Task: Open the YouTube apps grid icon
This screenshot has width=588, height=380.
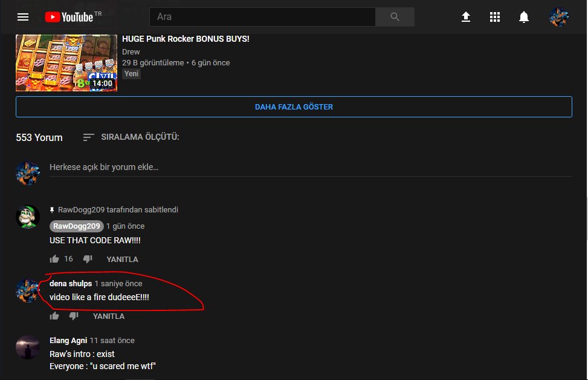Action: [495, 17]
